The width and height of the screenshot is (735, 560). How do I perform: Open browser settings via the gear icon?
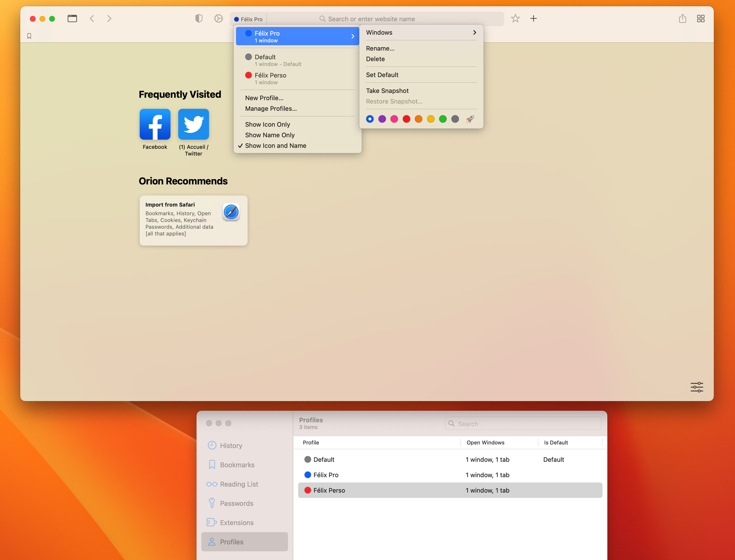pos(219,19)
